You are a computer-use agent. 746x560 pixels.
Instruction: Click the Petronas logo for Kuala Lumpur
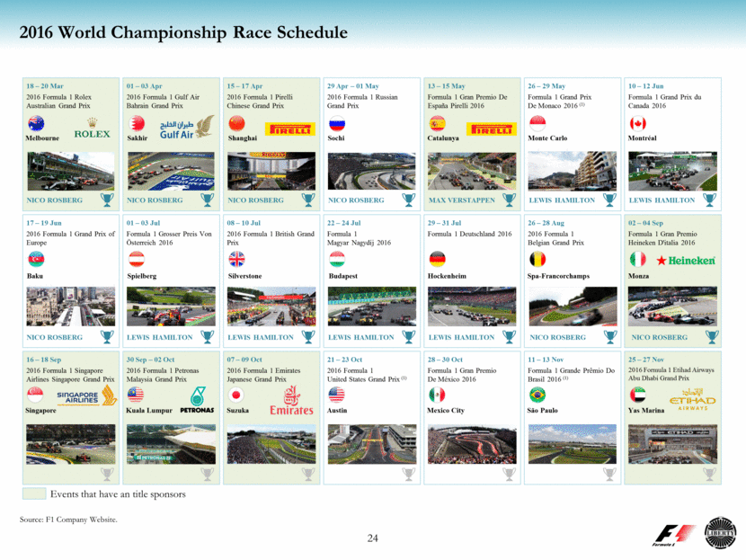click(197, 400)
